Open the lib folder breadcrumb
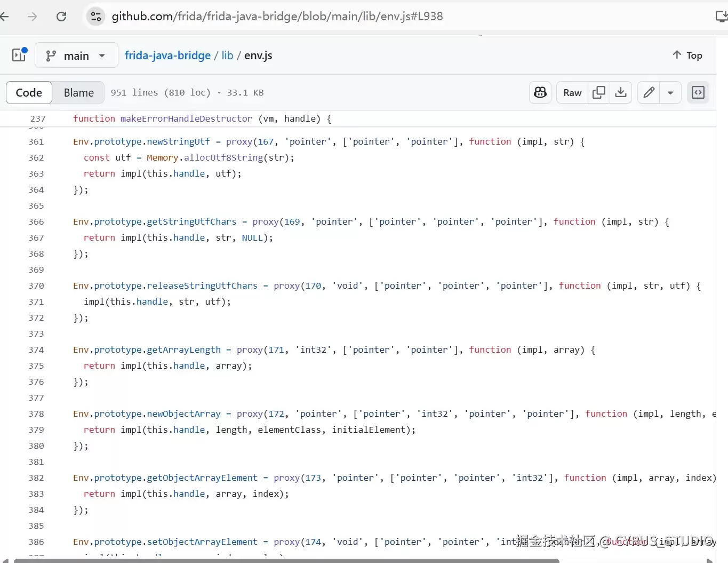728x563 pixels. point(227,55)
